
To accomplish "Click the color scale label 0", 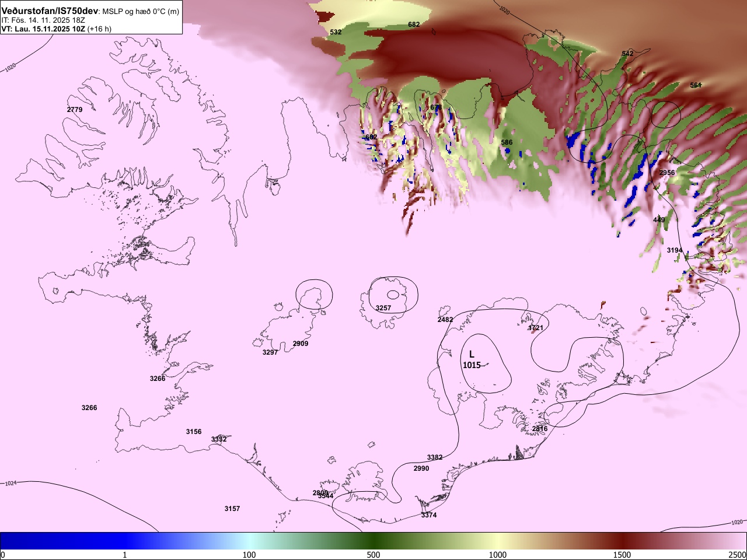I will click(3, 555).
